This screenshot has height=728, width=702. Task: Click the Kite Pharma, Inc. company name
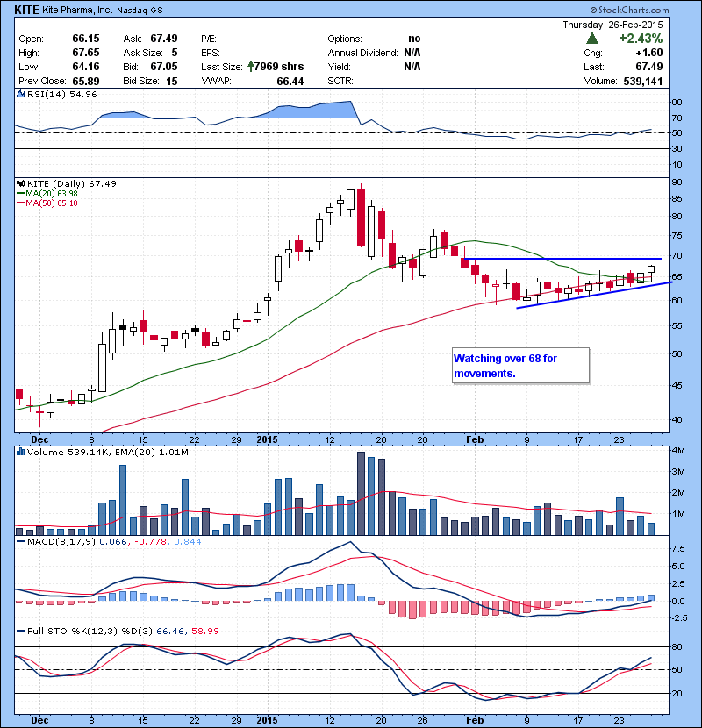[77, 10]
